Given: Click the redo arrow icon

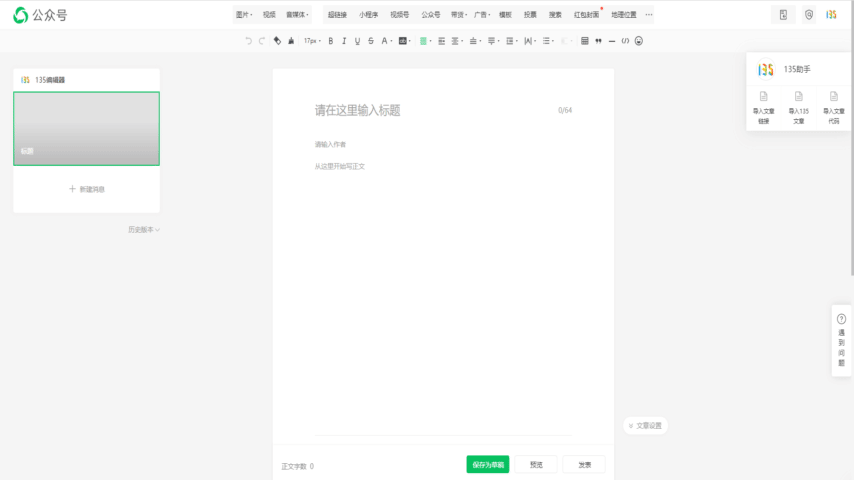Looking at the screenshot, I should click(262, 41).
